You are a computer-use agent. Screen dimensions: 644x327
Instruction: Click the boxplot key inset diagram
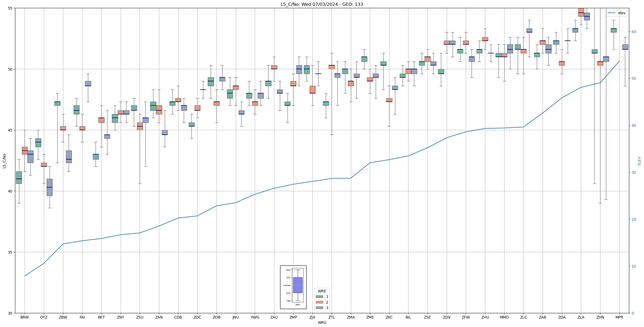tap(293, 287)
